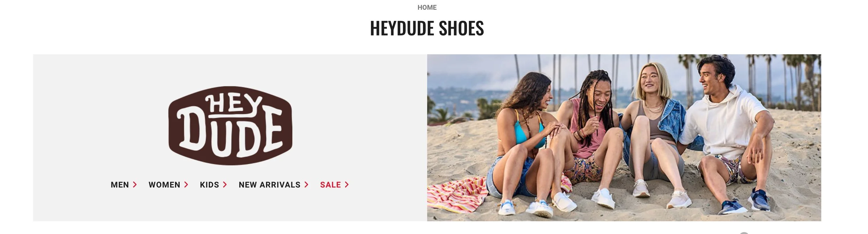Go to the WOMEN category

[164, 185]
